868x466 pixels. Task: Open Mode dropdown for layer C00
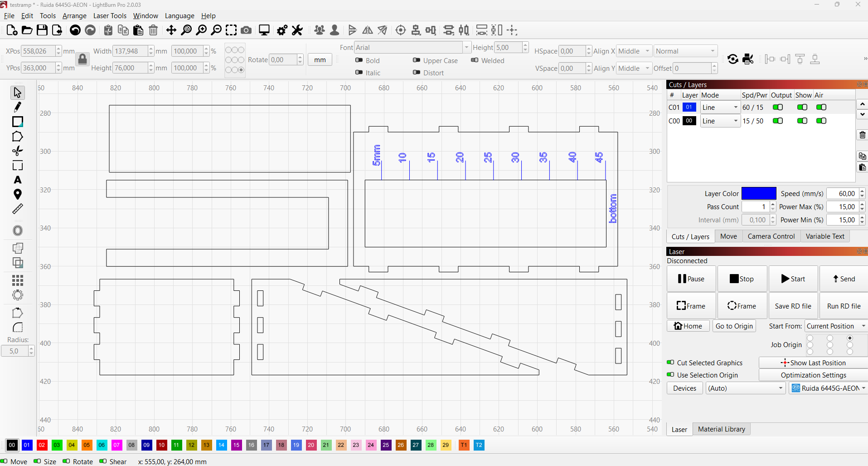pos(720,121)
